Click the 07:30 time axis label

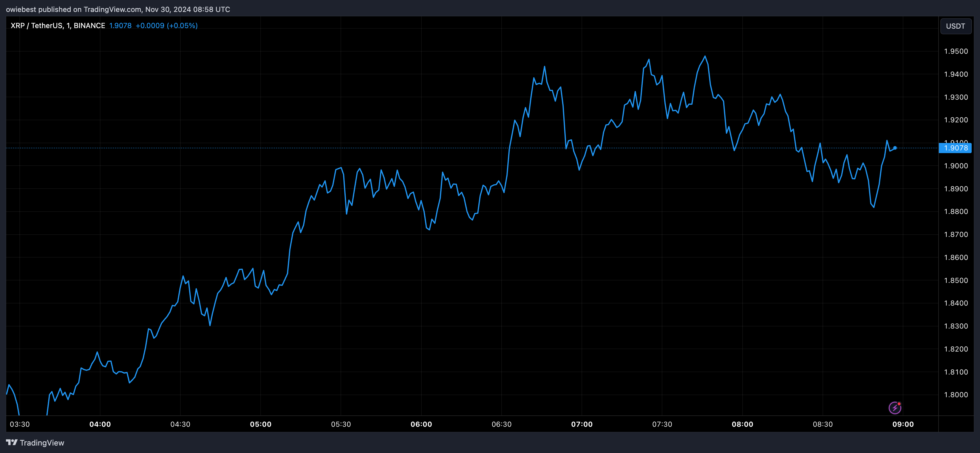662,424
